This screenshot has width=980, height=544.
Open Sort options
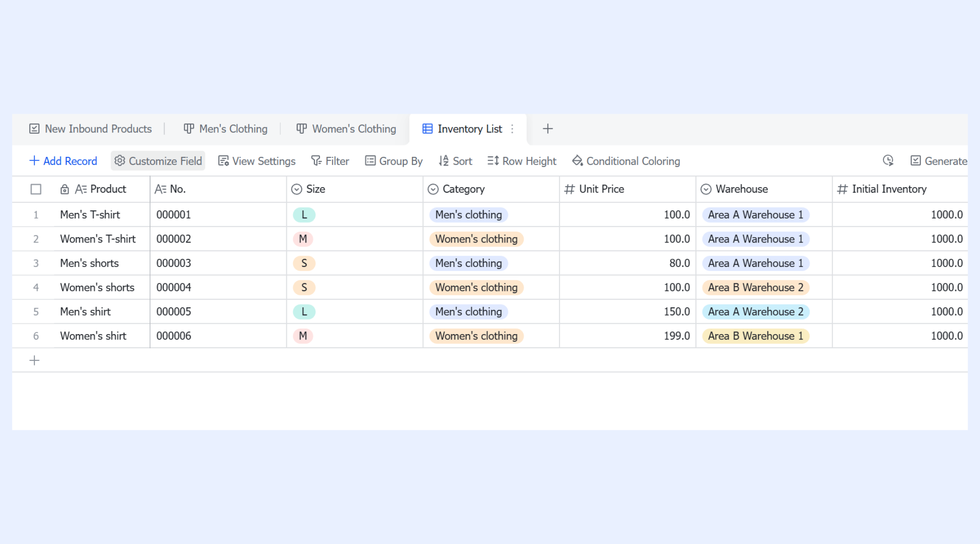click(455, 161)
